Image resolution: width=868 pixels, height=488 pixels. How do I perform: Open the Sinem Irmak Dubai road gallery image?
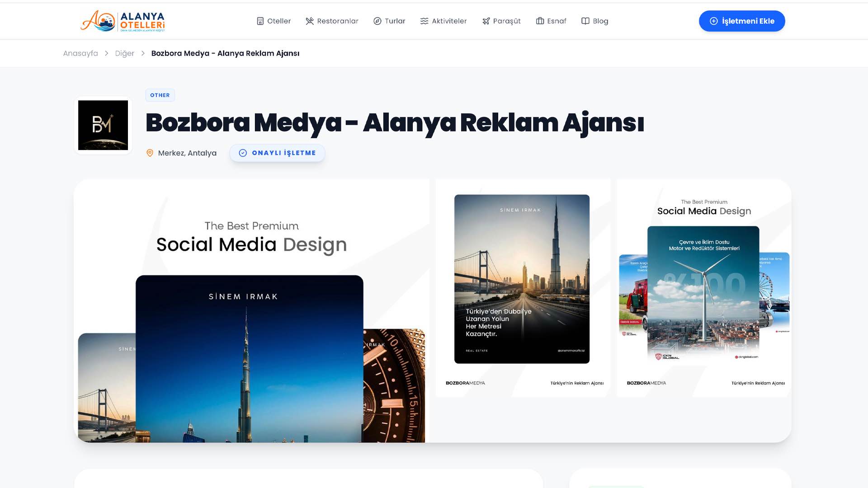tap(523, 288)
